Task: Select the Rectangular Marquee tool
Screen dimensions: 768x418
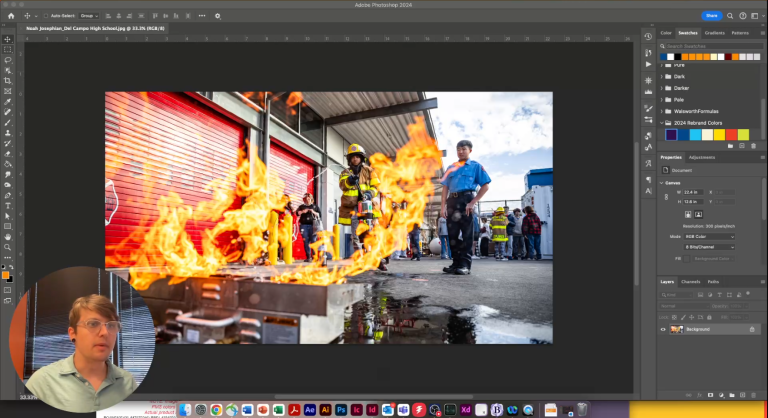Action: point(7,49)
